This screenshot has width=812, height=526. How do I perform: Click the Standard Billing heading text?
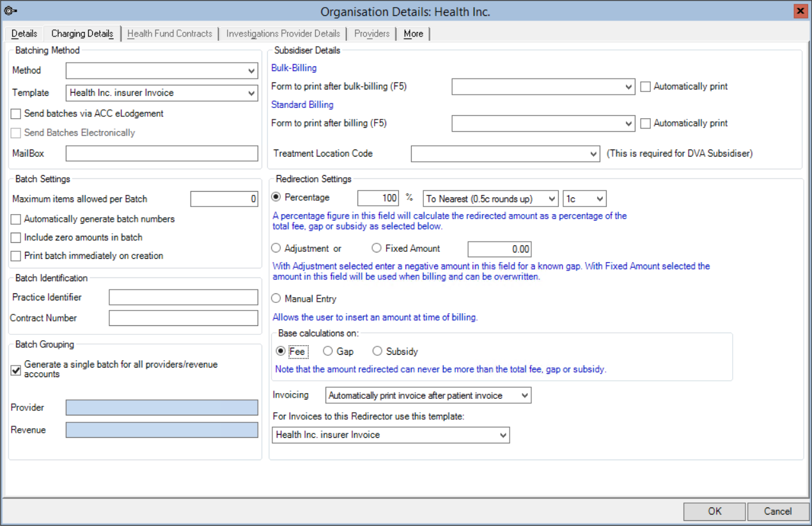point(302,105)
